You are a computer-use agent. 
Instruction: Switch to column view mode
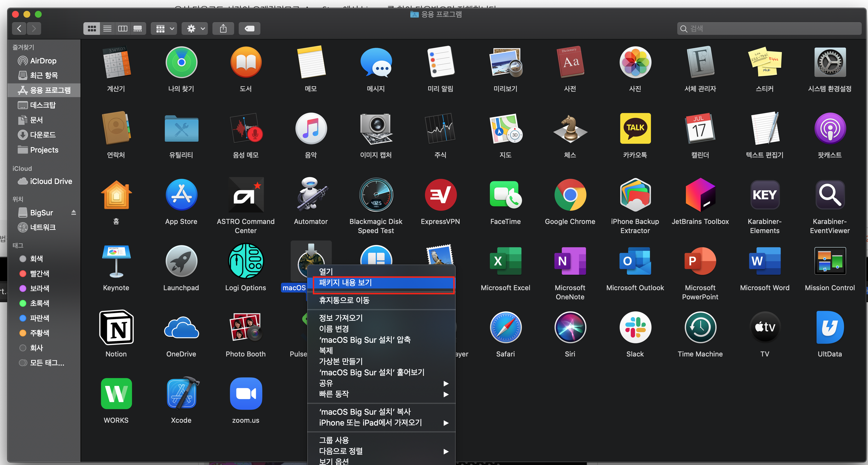(123, 29)
